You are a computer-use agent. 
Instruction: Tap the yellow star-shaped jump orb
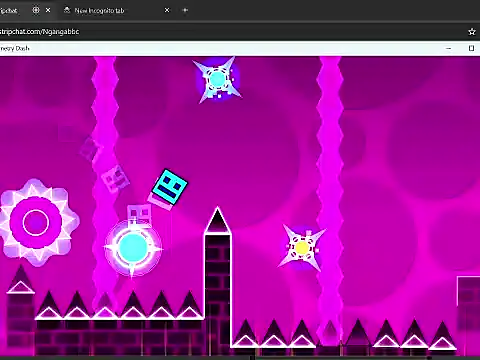click(x=302, y=247)
